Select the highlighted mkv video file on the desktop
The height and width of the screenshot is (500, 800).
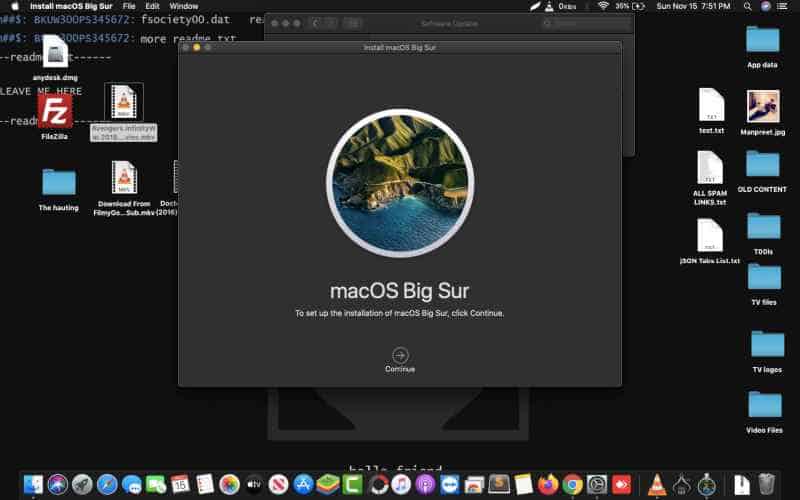pos(124,101)
